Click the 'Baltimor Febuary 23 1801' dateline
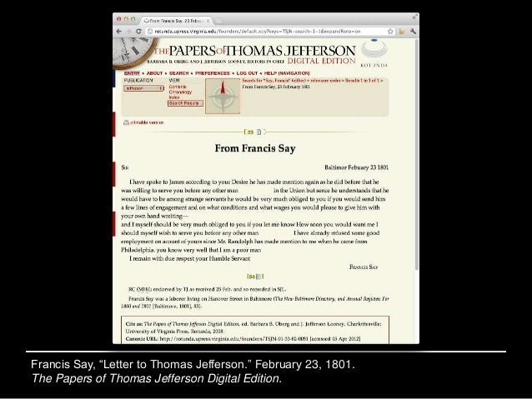This screenshot has height=399, width=532. tap(356, 167)
